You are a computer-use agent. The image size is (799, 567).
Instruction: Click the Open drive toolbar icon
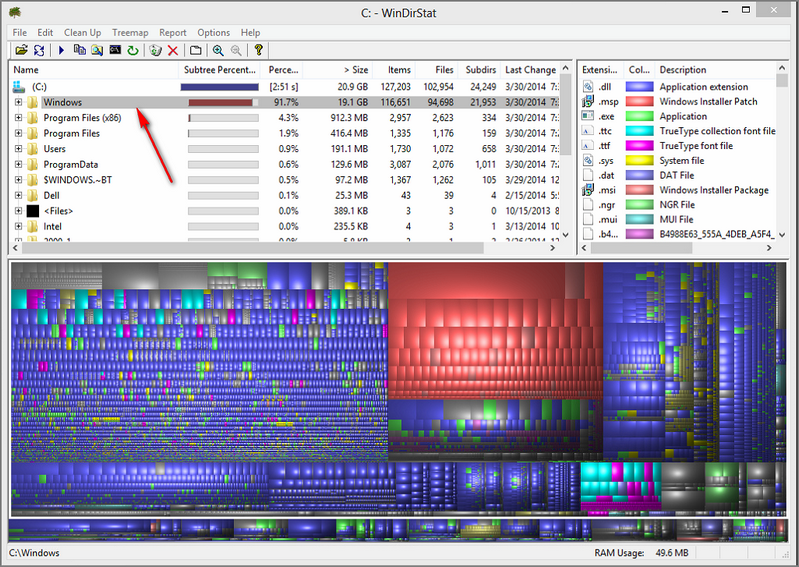21,50
